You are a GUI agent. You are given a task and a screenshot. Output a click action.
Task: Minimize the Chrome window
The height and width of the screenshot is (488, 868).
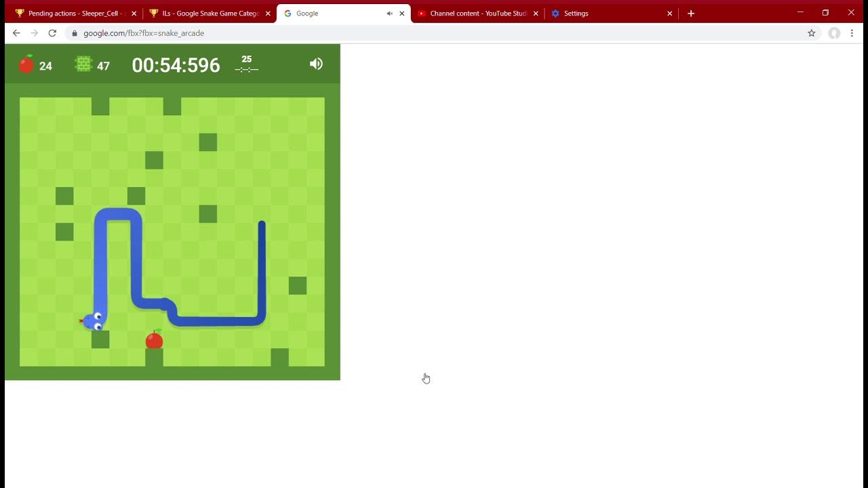800,12
